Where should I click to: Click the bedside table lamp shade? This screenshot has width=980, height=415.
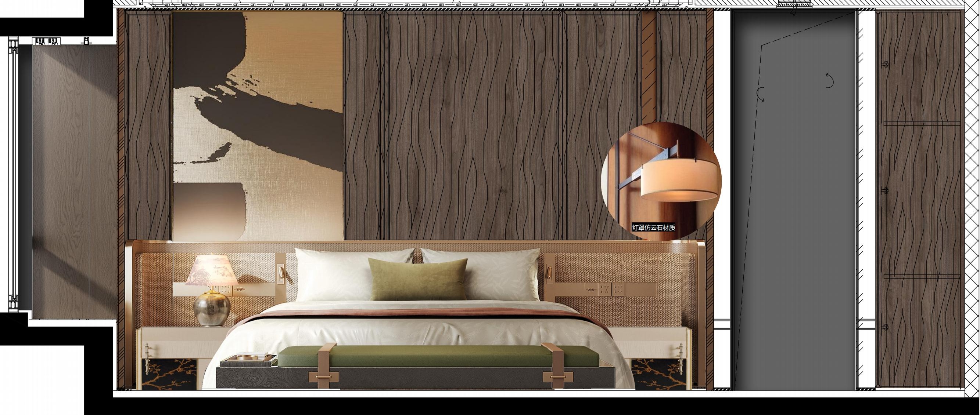pyautogui.click(x=212, y=270)
